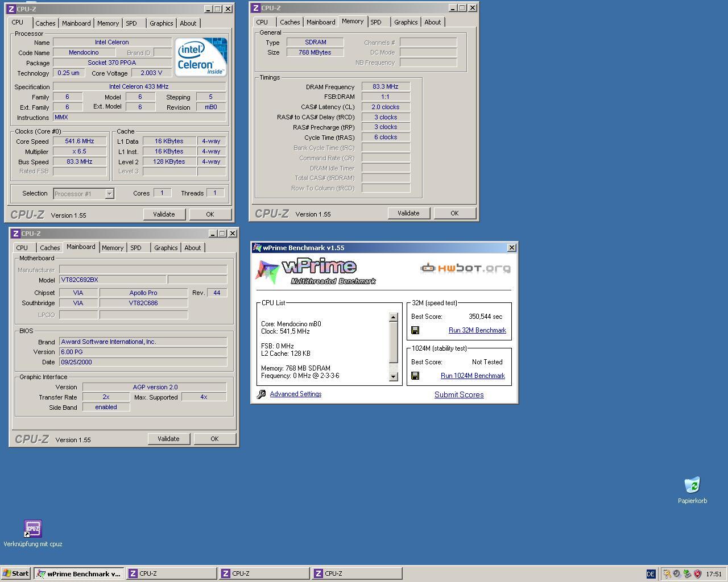Select the Verknüpfung mit cpuz desktop shortcut

[33, 529]
